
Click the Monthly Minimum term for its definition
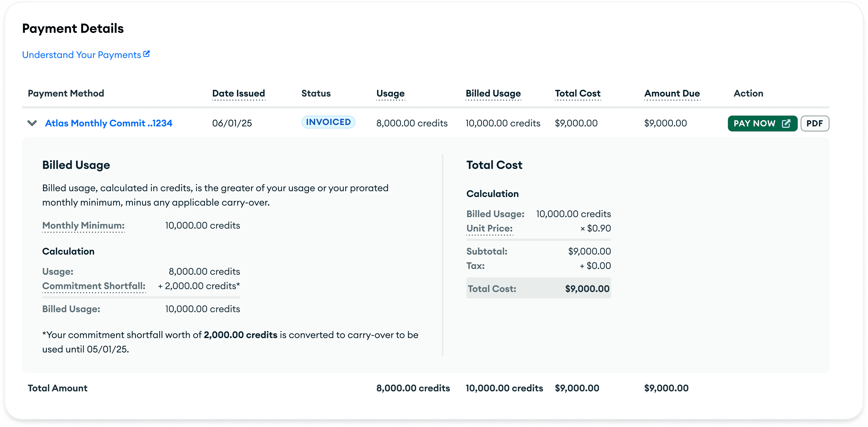[83, 225]
